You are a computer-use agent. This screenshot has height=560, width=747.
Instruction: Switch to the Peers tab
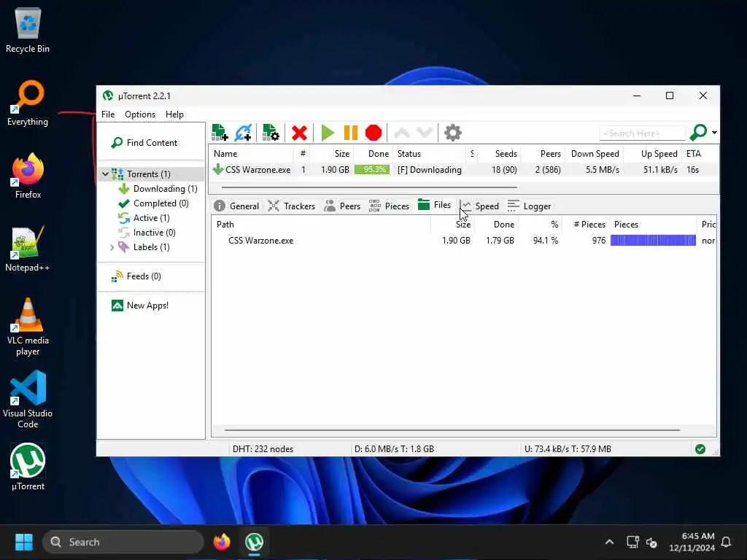click(x=343, y=206)
